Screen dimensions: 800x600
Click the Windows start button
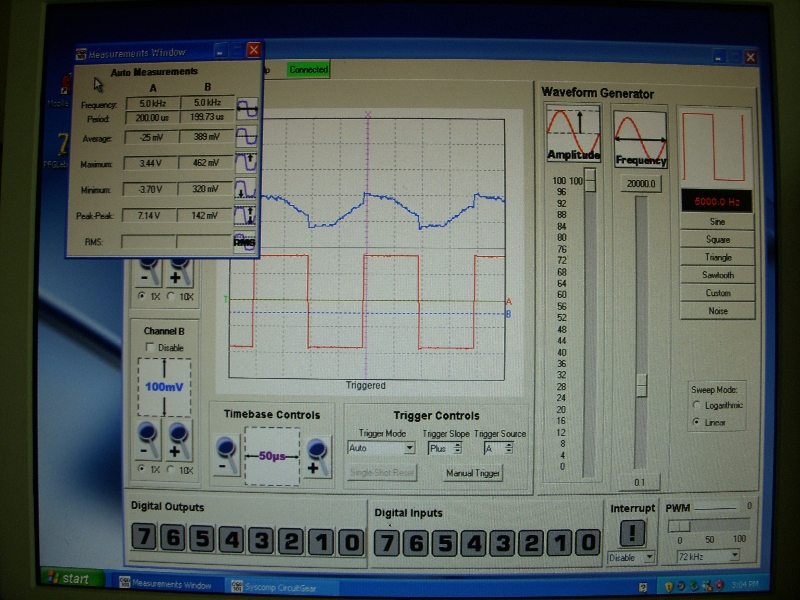click(x=74, y=579)
